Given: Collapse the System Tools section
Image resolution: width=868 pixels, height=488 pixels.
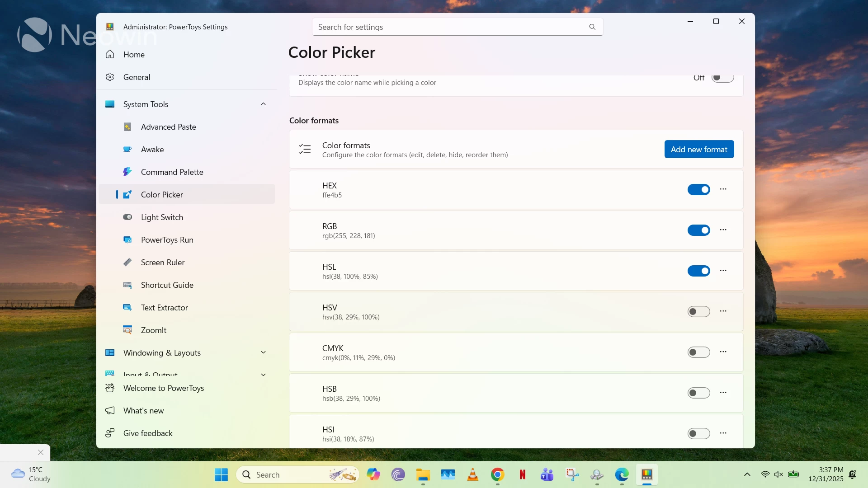Looking at the screenshot, I should 263,104.
